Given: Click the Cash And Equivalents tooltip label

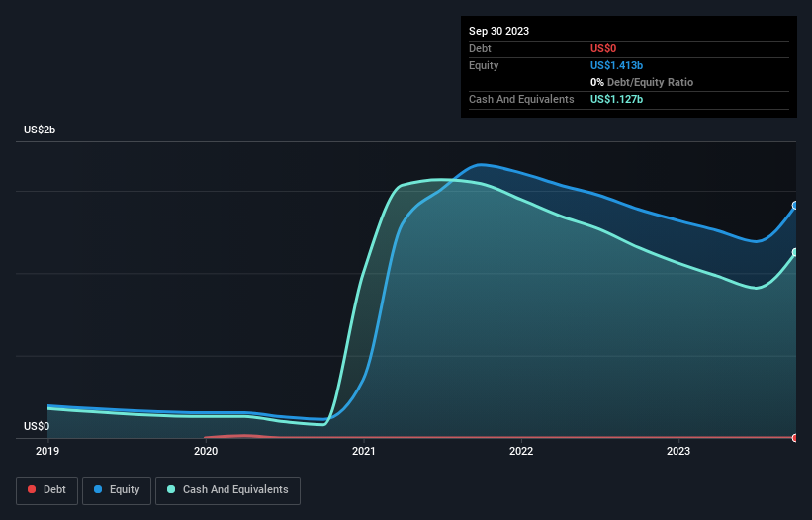Looking at the screenshot, I should (x=521, y=99).
